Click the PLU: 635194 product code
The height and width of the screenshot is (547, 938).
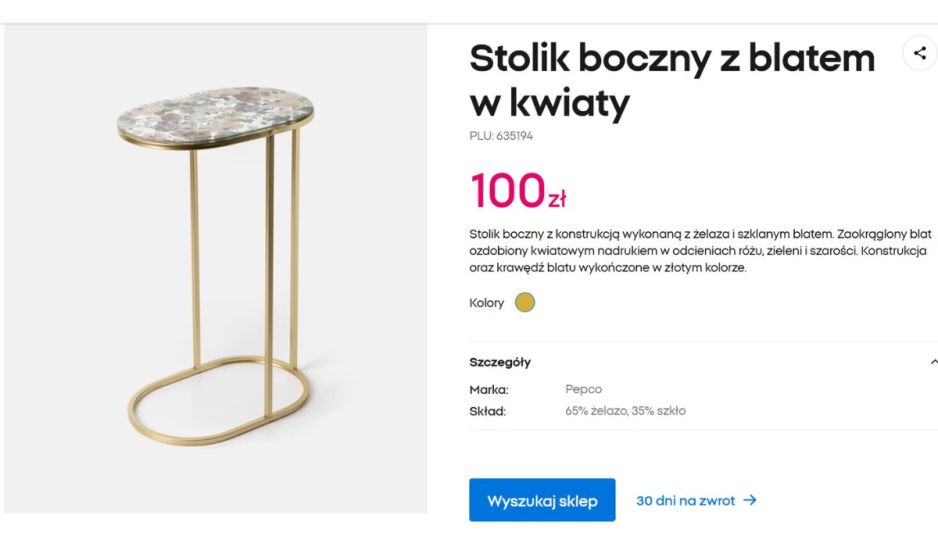point(501,136)
